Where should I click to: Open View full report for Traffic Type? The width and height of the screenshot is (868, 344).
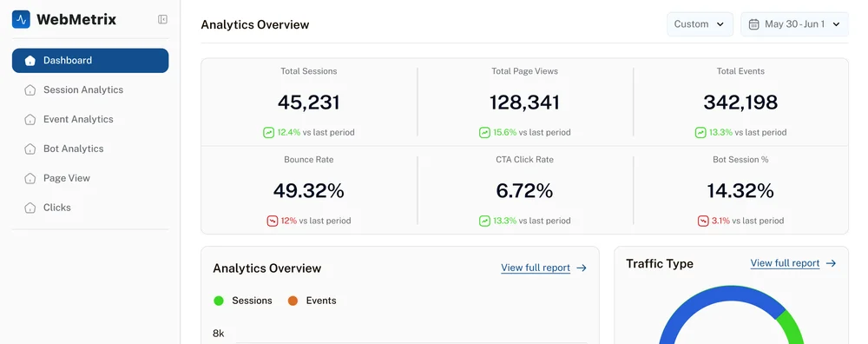785,264
